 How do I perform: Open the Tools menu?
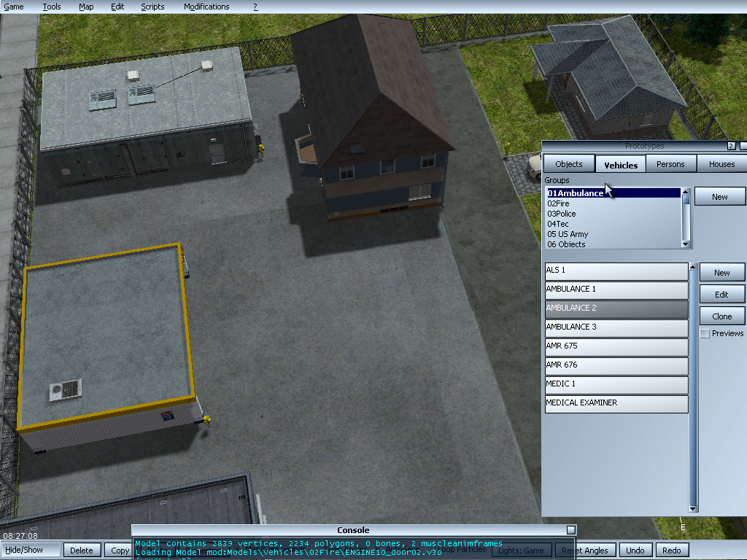coord(52,7)
